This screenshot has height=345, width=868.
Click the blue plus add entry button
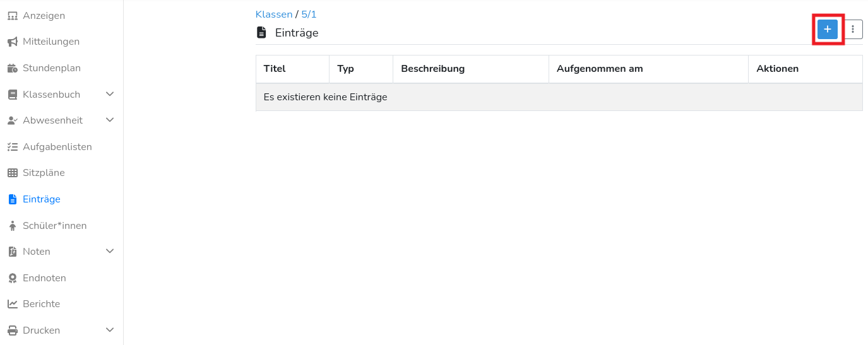pyautogui.click(x=827, y=29)
